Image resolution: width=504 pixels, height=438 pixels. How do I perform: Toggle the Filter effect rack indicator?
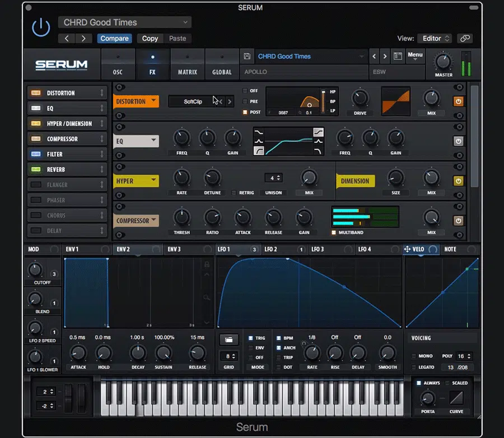click(36, 155)
